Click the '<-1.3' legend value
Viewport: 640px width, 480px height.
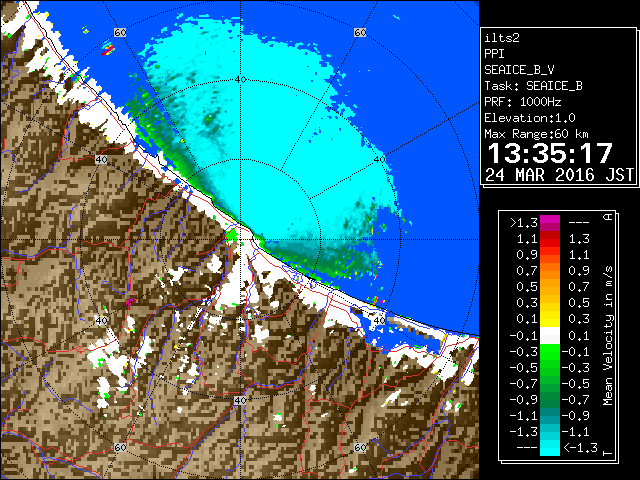tap(580, 448)
